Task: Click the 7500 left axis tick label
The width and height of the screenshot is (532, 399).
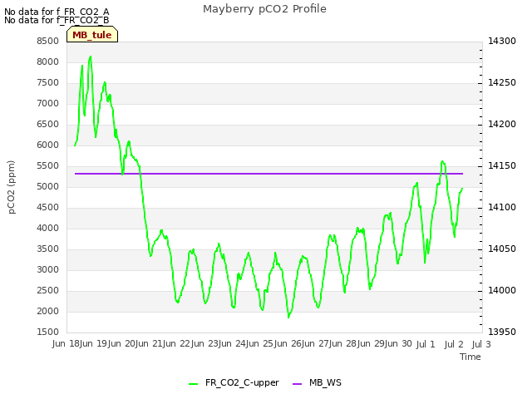Action: [x=48, y=83]
